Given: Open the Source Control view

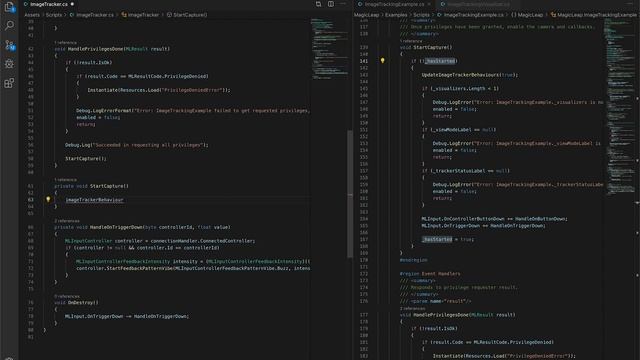Looking at the screenshot, I should point(9,45).
